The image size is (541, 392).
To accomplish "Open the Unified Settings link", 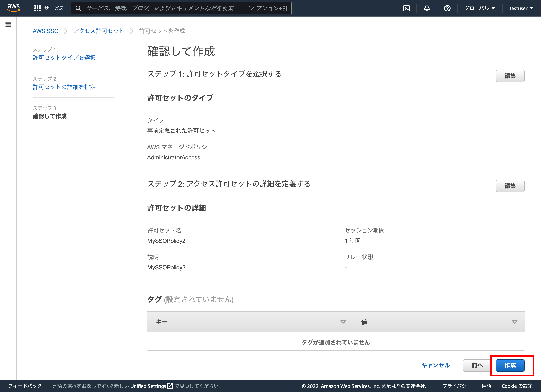I will click(x=148, y=386).
